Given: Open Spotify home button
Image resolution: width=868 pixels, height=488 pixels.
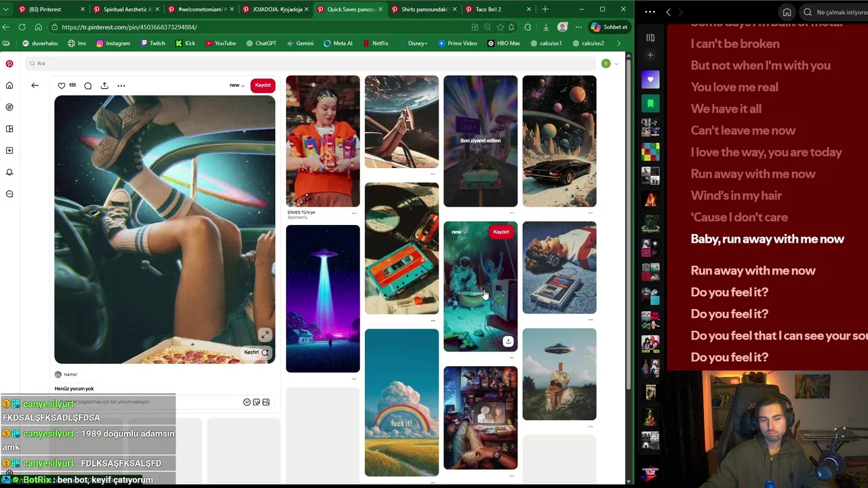Looking at the screenshot, I should pos(787,12).
